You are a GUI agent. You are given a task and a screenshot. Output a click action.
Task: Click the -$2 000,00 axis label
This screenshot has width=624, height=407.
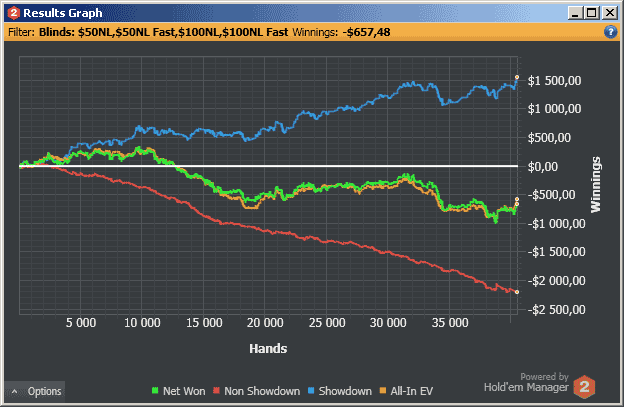[x=556, y=281]
